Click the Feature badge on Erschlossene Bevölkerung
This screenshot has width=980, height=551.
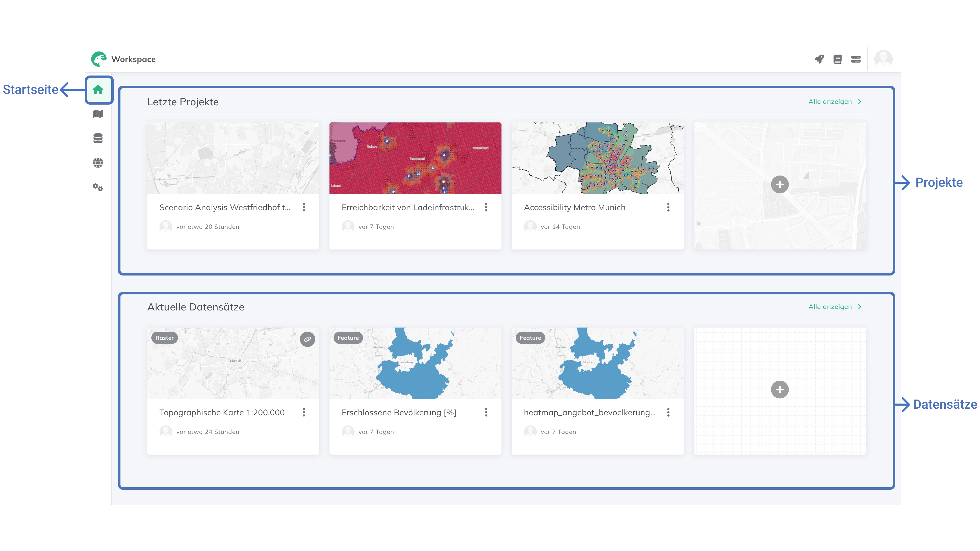(348, 338)
